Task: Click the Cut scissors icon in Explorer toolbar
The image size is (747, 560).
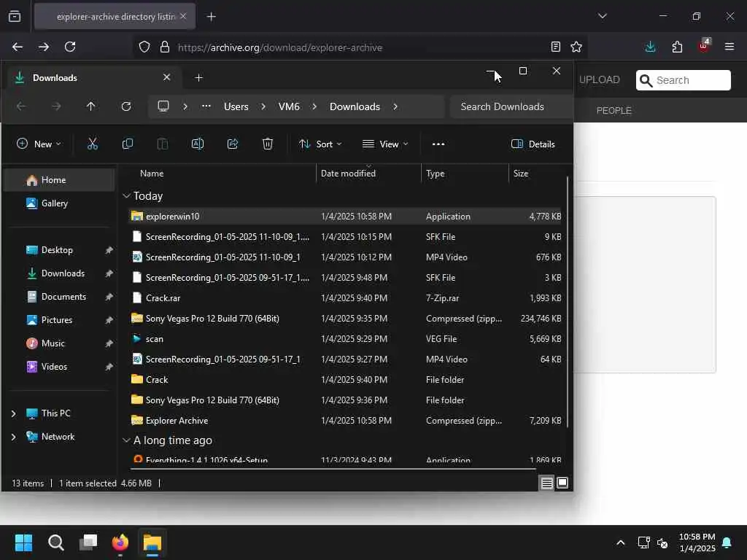Action: click(93, 144)
